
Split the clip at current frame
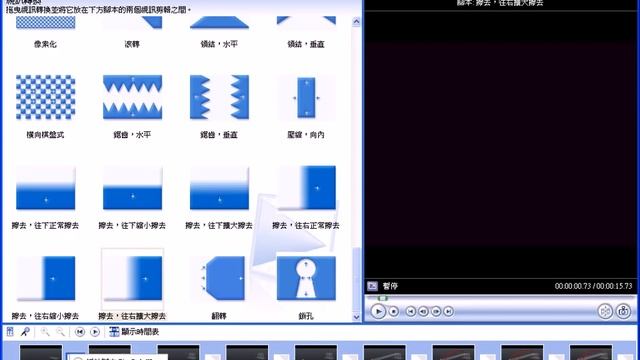[605, 311]
